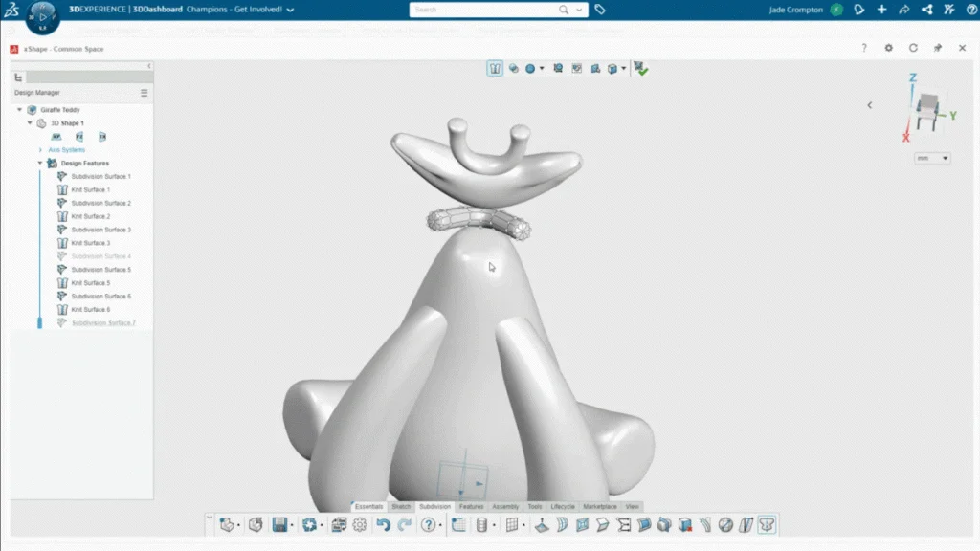Click the Save floppy disk icon
This screenshot has height=551, width=980.
coord(279,524)
